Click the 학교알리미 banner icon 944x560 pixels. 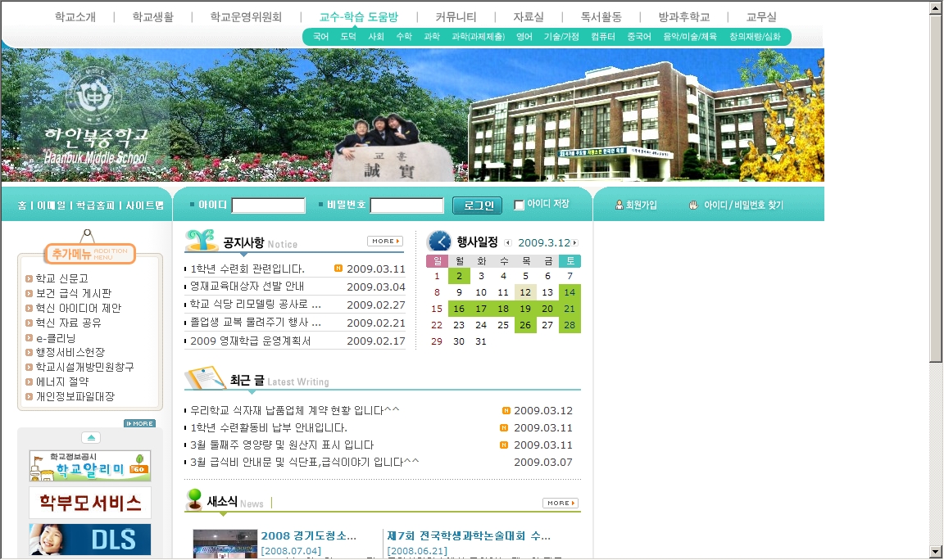click(90, 466)
